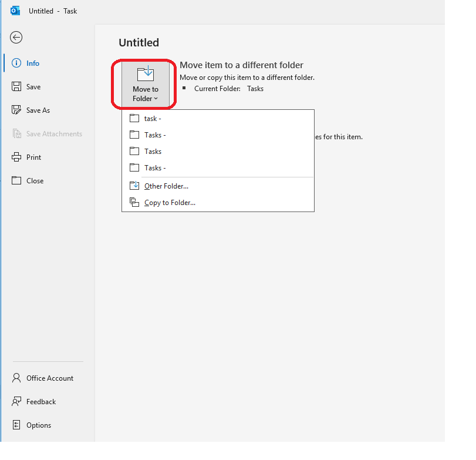
Task: Click the floppy disk Save icon
Action: pyautogui.click(x=16, y=86)
